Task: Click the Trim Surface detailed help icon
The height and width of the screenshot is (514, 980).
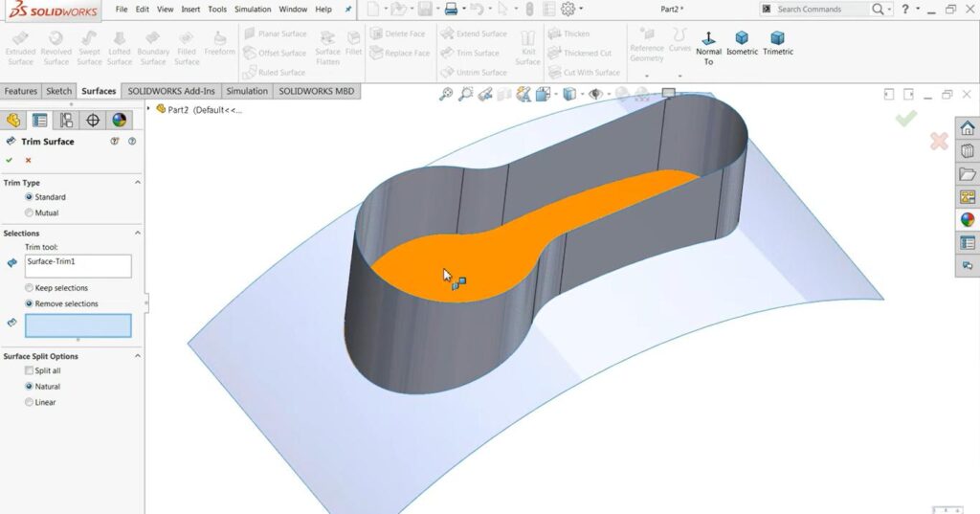Action: [132, 142]
